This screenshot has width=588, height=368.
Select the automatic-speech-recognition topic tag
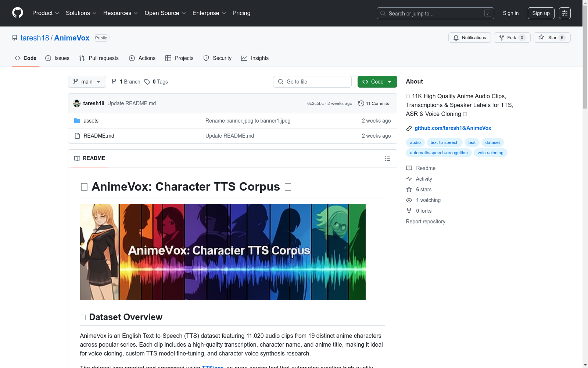point(439,153)
